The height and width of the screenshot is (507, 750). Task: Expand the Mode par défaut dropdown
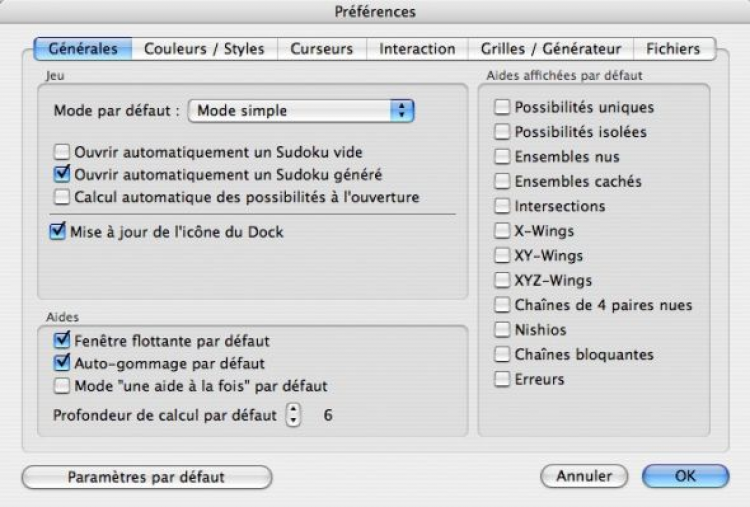click(302, 111)
